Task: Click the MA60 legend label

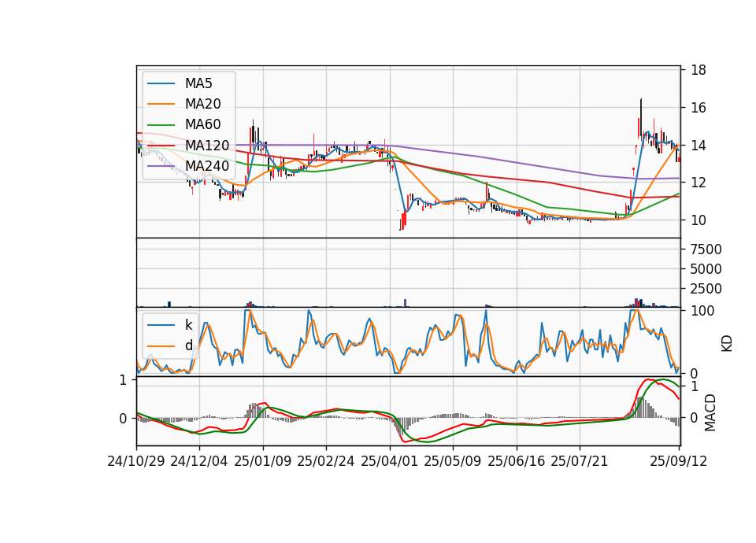Action: (202, 125)
